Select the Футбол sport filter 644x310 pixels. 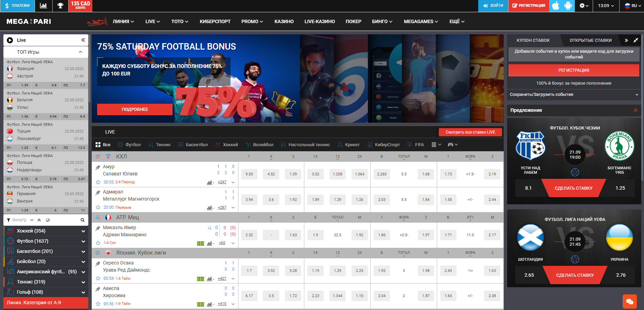pos(129,144)
